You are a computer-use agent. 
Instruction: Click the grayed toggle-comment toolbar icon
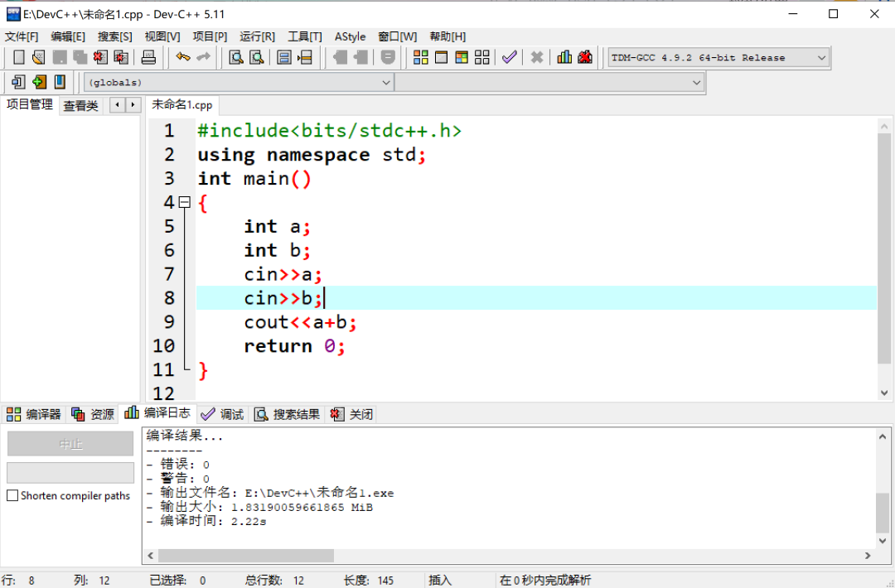(x=388, y=57)
